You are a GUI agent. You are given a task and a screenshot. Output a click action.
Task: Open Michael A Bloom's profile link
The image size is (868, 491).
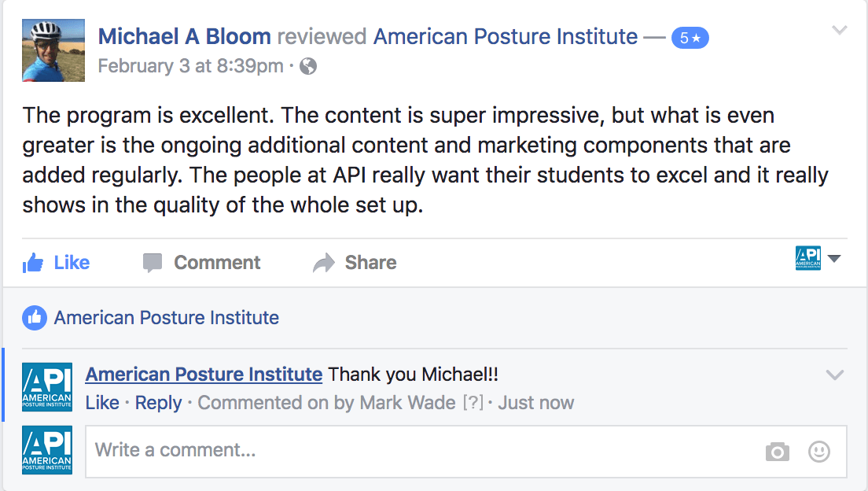(185, 36)
